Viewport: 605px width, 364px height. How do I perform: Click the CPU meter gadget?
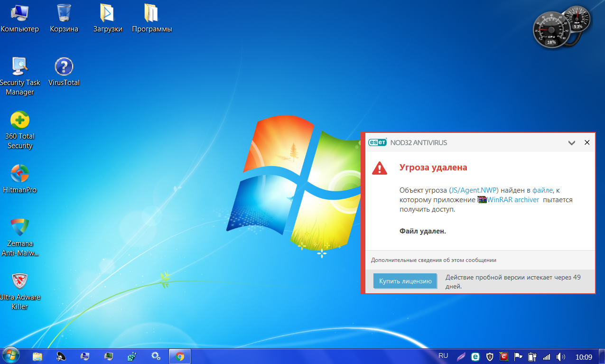550,30
